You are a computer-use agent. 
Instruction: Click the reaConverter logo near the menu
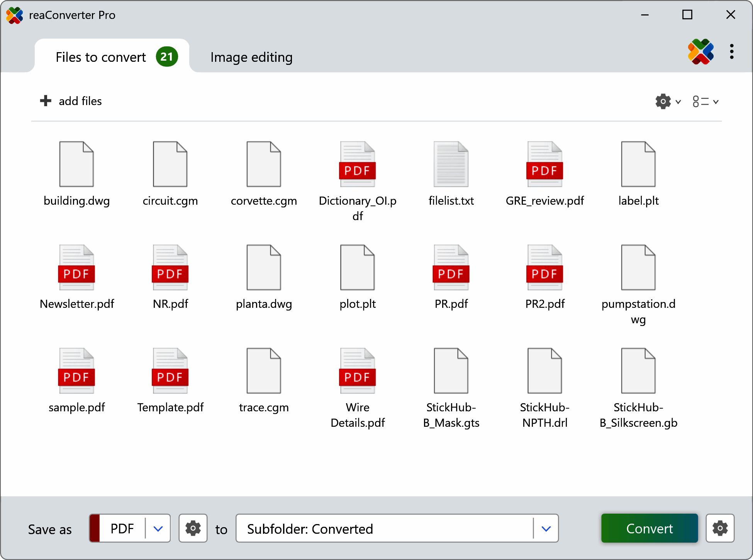[x=700, y=52]
